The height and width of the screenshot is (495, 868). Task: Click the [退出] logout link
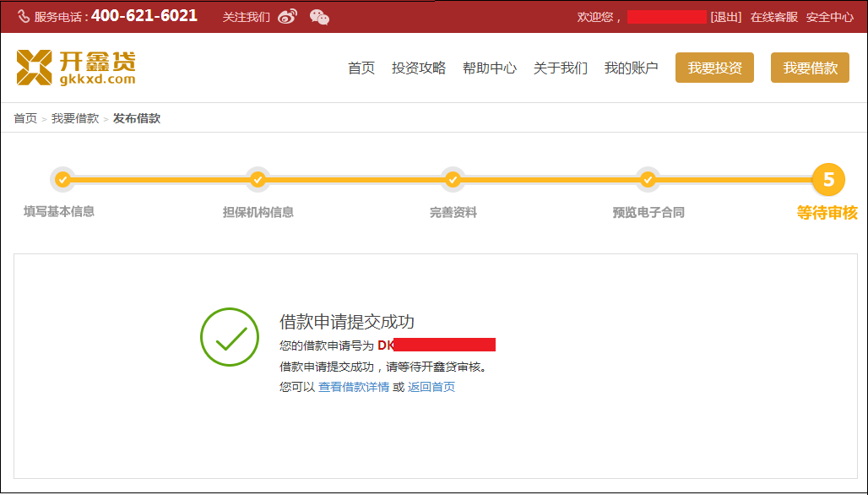[725, 17]
